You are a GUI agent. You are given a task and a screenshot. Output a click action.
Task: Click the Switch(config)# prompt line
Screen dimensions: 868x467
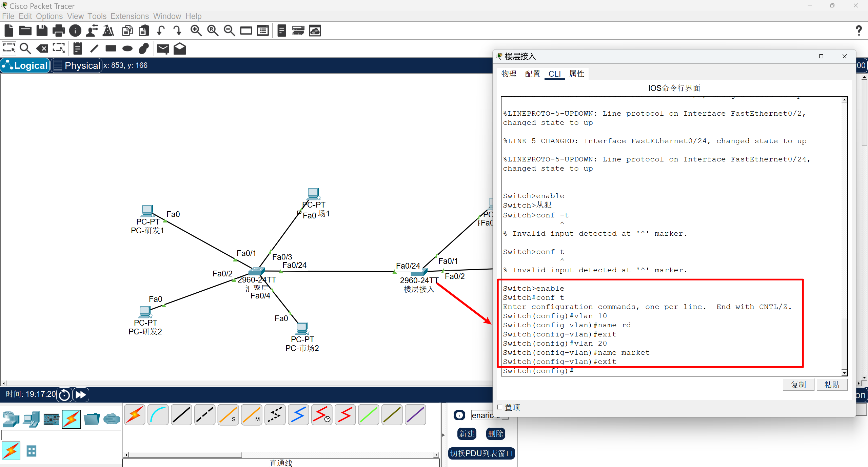(538, 371)
